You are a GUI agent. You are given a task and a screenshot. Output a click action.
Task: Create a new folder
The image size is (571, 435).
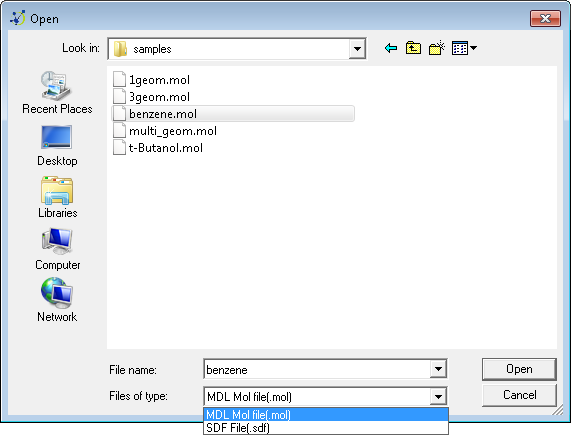(x=437, y=48)
